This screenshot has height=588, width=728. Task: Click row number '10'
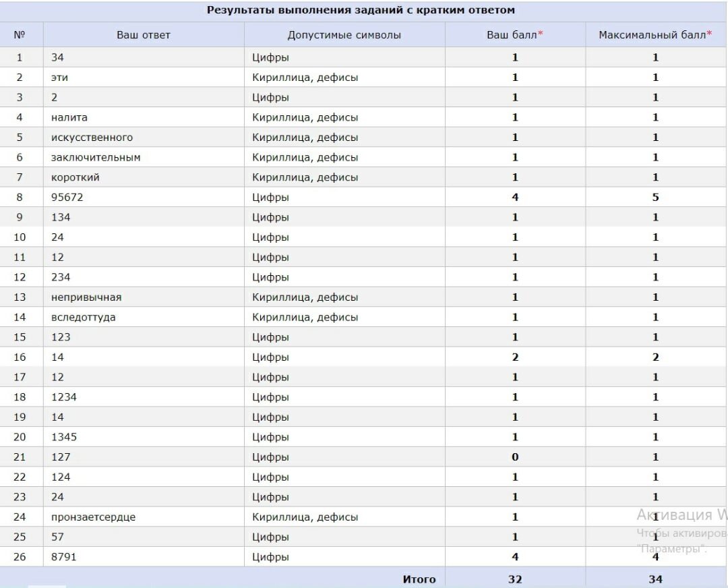click(x=20, y=237)
